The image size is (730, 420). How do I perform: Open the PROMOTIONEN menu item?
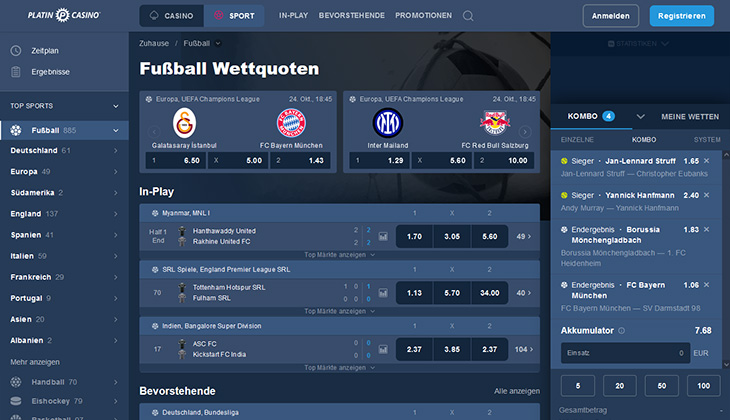[x=423, y=15]
